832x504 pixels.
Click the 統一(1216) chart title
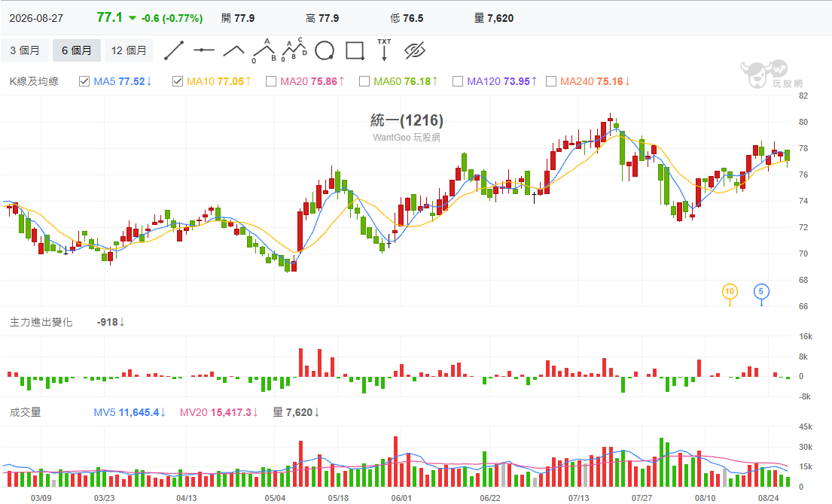point(407,120)
